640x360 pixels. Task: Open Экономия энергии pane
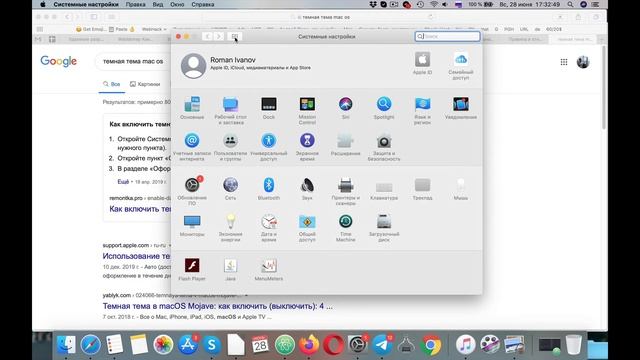pos(230,227)
